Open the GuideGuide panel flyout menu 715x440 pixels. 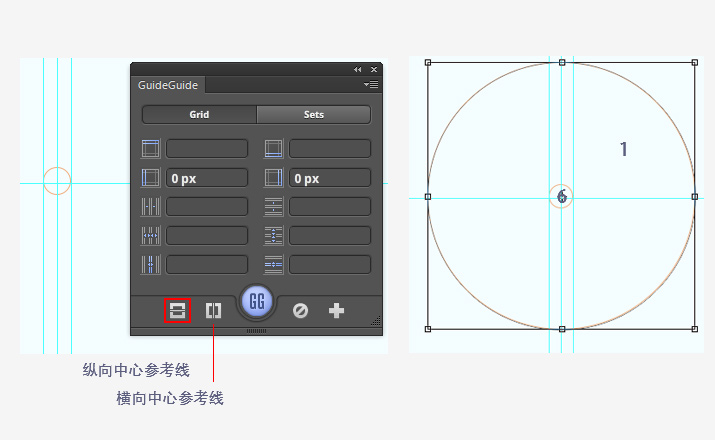point(371,86)
